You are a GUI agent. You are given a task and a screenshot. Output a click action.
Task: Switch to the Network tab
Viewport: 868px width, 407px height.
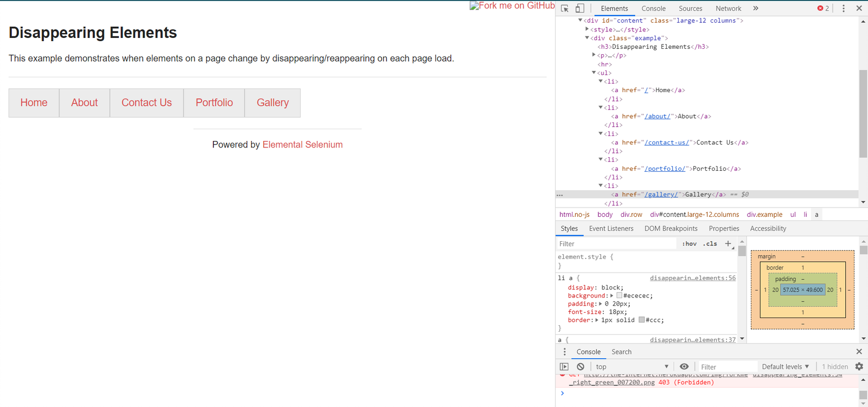coord(728,8)
